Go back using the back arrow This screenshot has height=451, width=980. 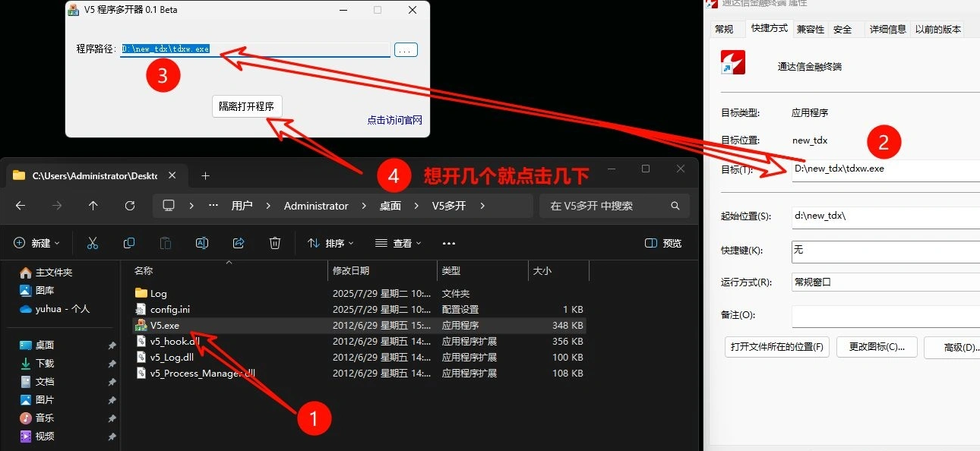click(x=20, y=205)
